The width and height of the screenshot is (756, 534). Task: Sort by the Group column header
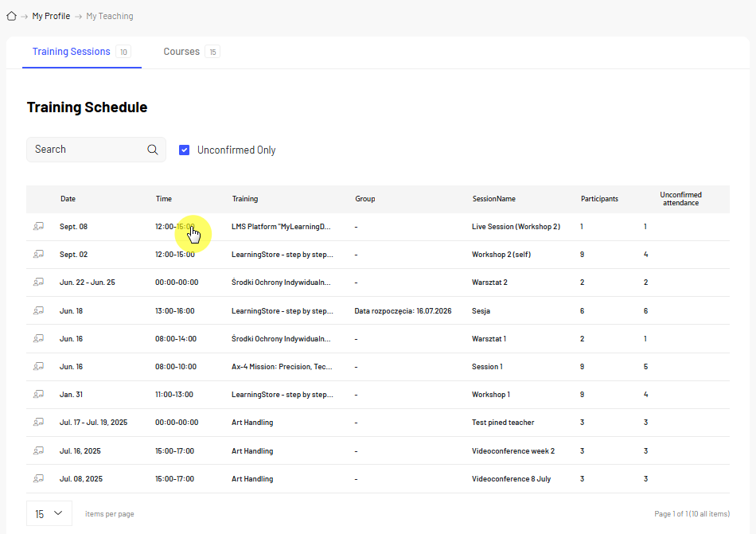point(365,199)
